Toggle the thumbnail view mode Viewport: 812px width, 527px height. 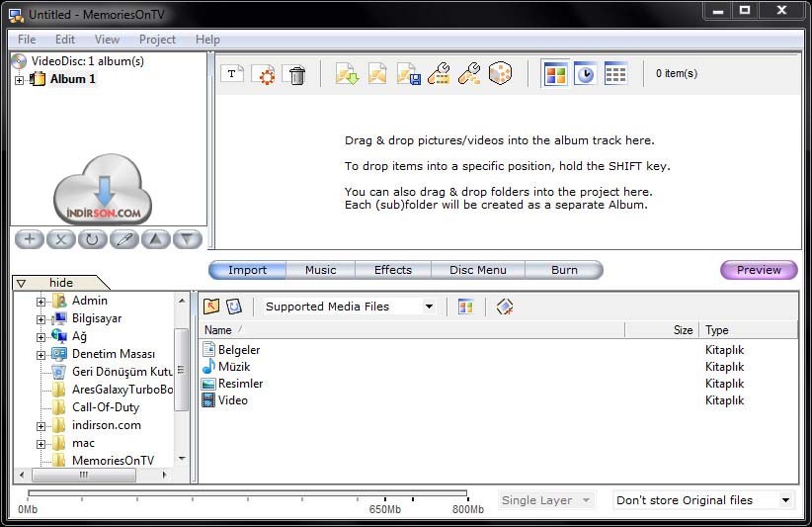[555, 74]
